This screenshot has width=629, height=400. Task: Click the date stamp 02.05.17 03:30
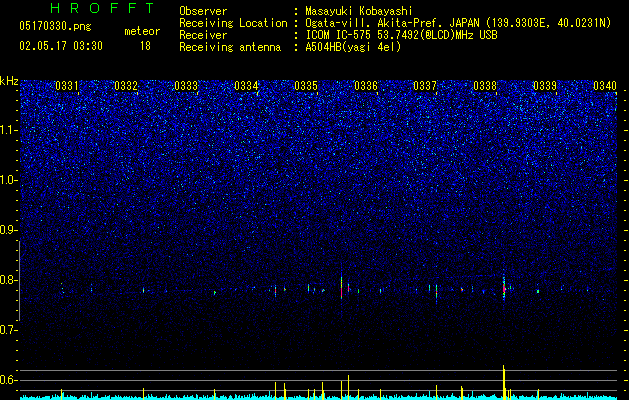pos(61,46)
